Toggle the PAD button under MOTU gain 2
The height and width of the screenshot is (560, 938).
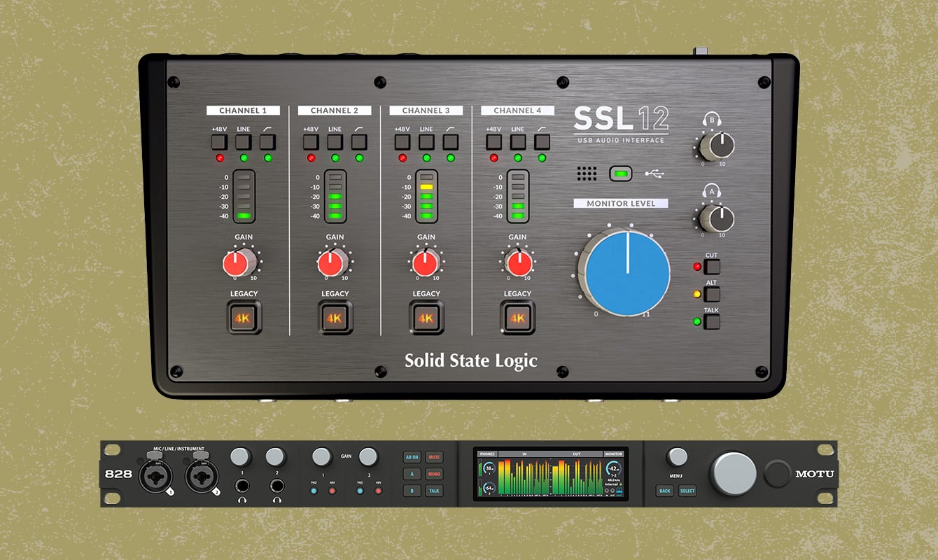click(359, 491)
